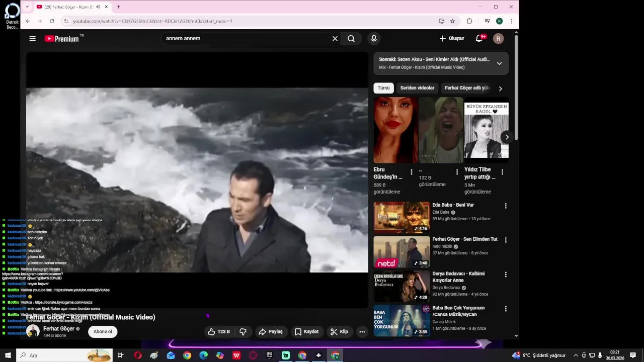The width and height of the screenshot is (644, 362).
Task: Open more actions ellipsis under video
Action: [x=362, y=332]
